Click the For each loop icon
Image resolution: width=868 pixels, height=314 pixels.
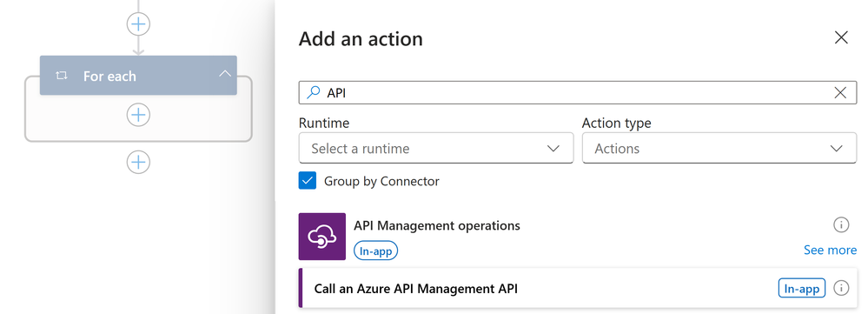[x=62, y=76]
